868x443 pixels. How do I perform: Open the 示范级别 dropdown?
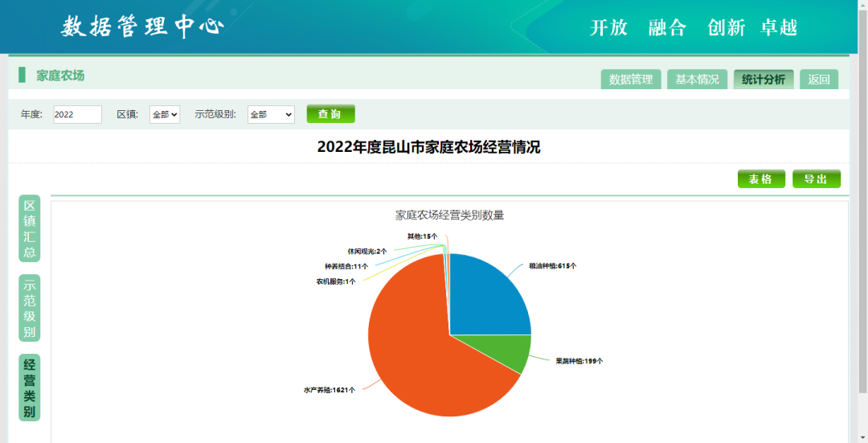(271, 114)
